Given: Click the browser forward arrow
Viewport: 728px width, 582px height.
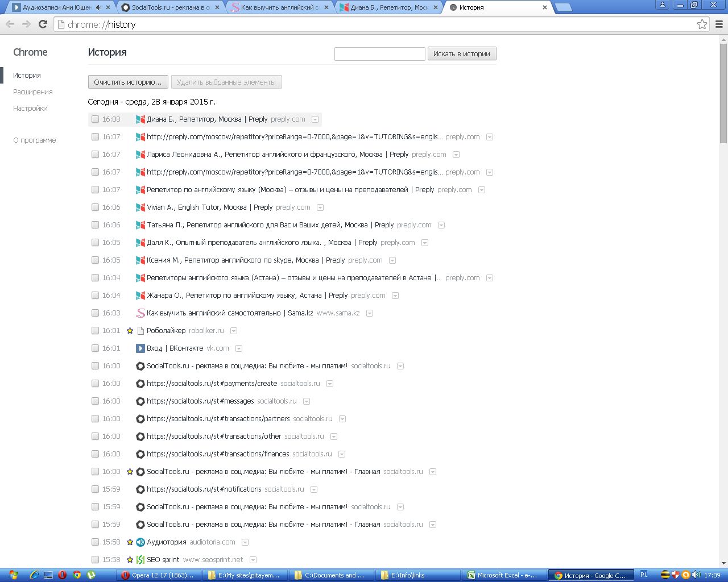Looking at the screenshot, I should pos(26,24).
